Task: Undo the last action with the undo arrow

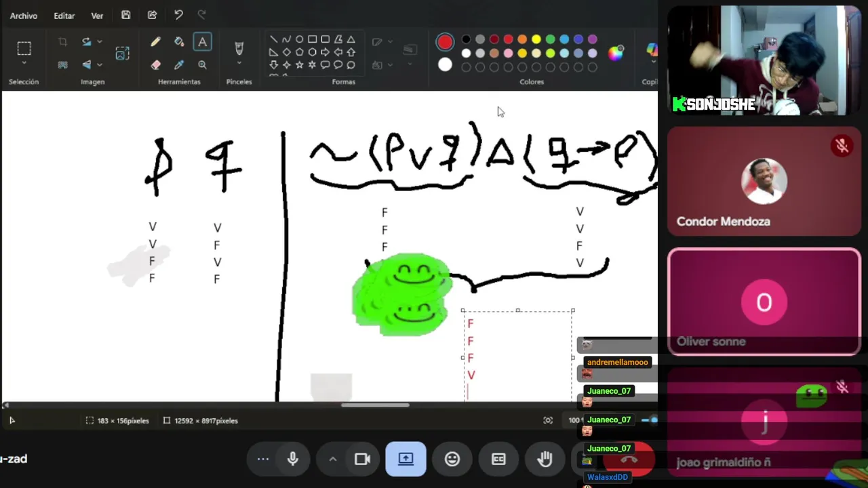Action: 178,15
